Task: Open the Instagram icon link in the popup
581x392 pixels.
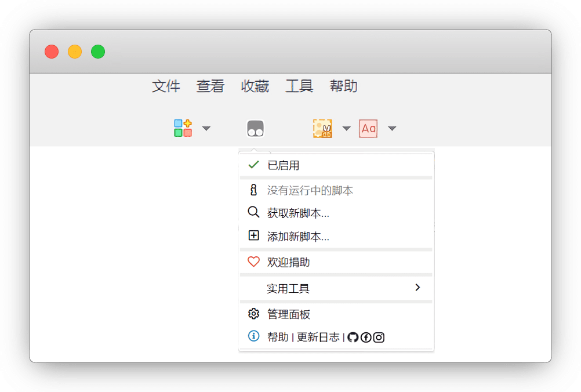Action: point(379,337)
